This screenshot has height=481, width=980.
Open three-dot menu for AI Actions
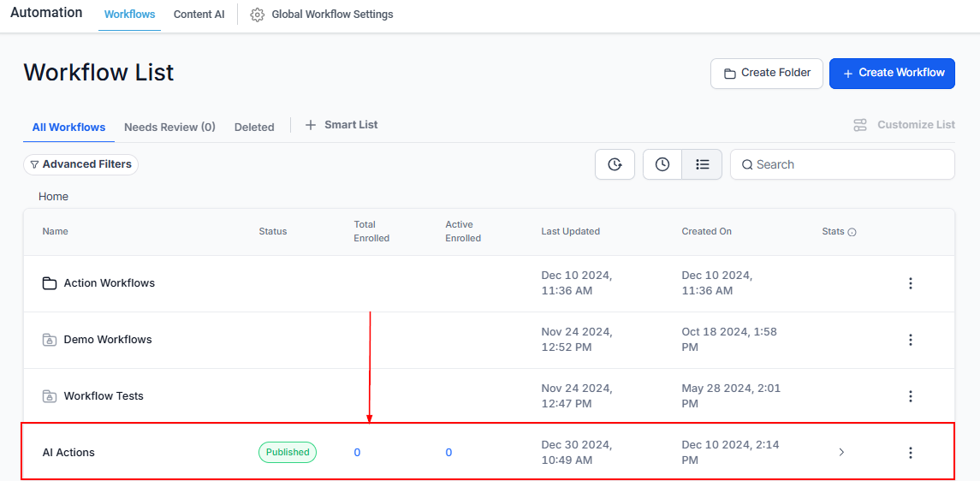910,453
